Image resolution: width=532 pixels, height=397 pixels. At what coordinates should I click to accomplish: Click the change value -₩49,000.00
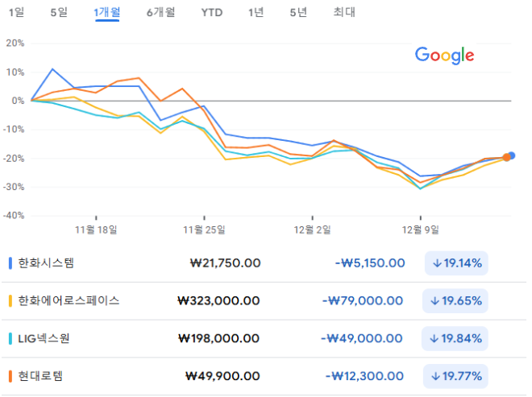click(x=362, y=338)
